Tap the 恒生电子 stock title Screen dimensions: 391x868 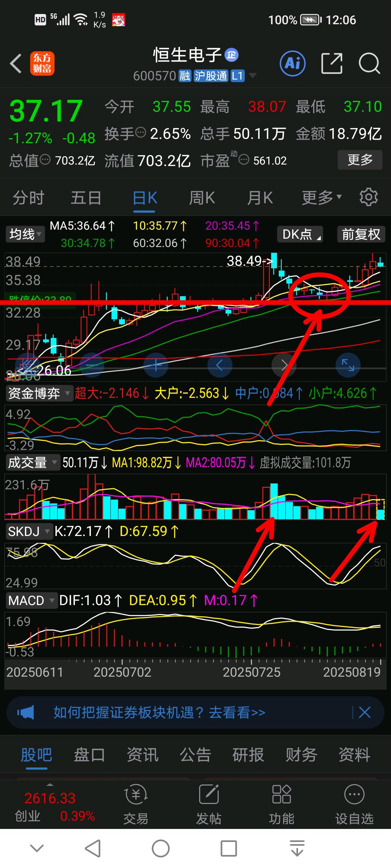point(187,55)
